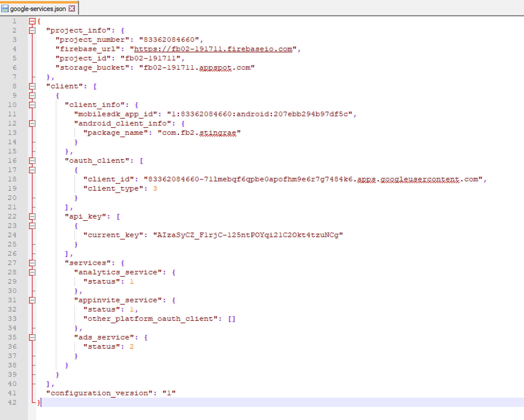Collapse the "appinvite_service" fold marker
Screen dimensions: 524x420
(x=32, y=300)
